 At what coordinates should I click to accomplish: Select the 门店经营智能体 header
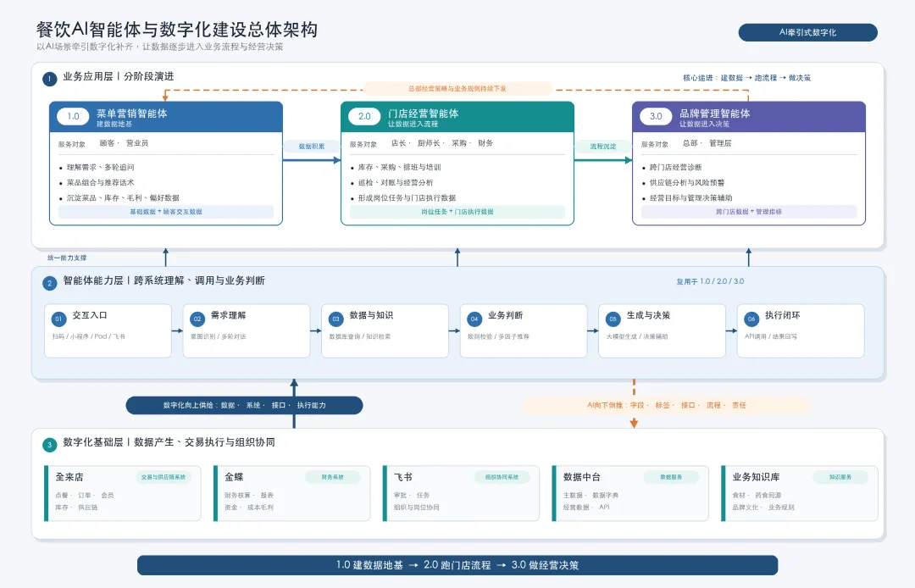coord(457,117)
